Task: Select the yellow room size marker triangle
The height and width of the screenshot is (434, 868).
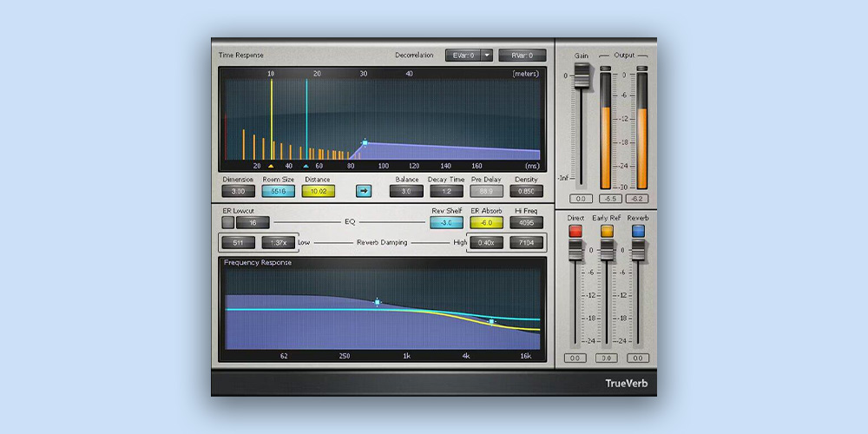Action: [271, 165]
